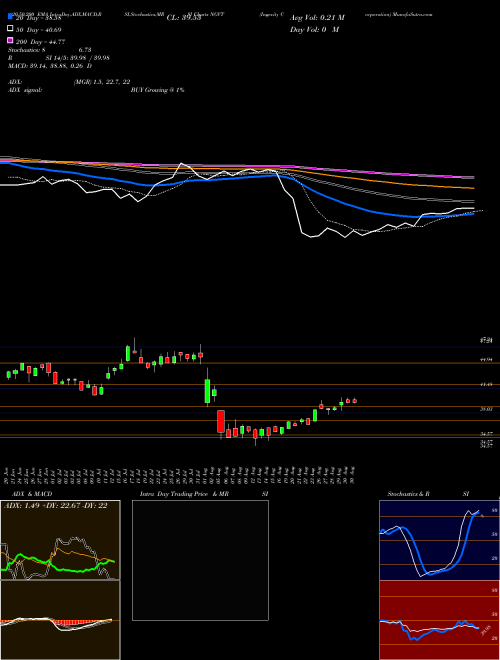Open the empty intraday trading price chart panel

pos(200,560)
